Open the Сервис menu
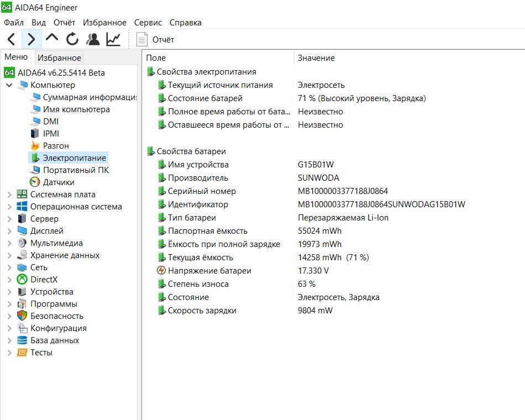 [148, 23]
